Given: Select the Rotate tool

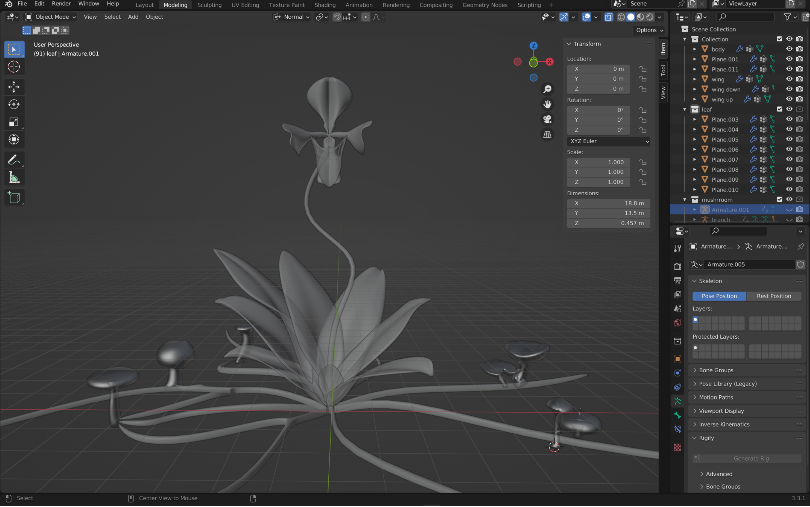Looking at the screenshot, I should (15, 103).
